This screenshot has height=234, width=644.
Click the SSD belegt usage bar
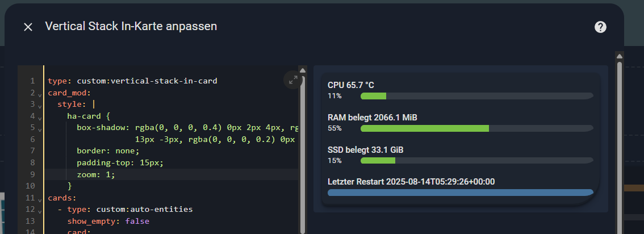[x=476, y=161]
